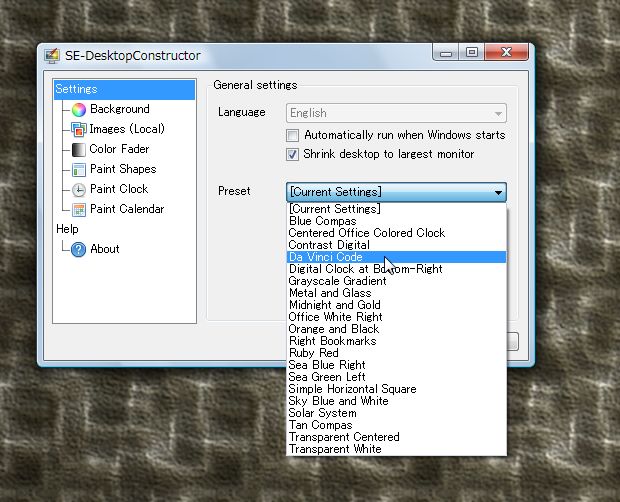
Task: Maximize the SE-DesktopConstructor window
Action: point(472,53)
